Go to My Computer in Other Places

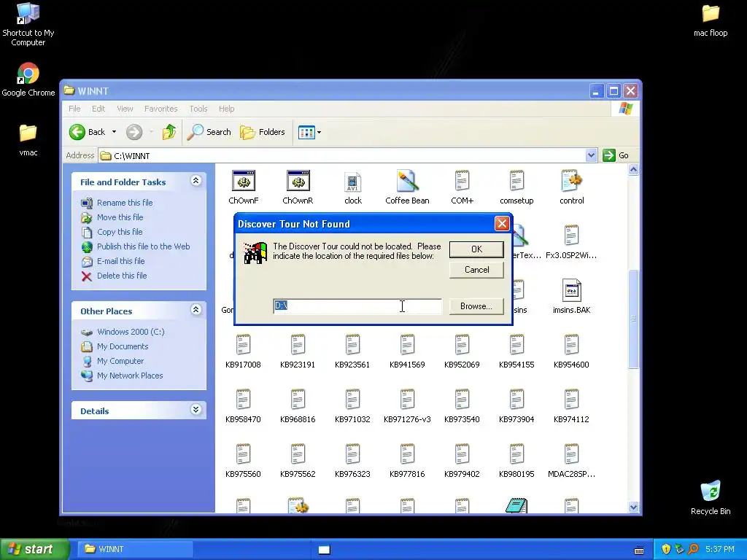tap(120, 361)
